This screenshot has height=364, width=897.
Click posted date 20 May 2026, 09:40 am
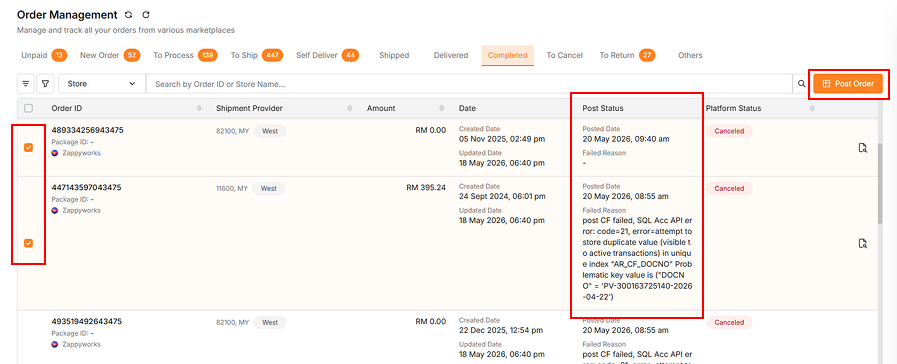point(626,139)
